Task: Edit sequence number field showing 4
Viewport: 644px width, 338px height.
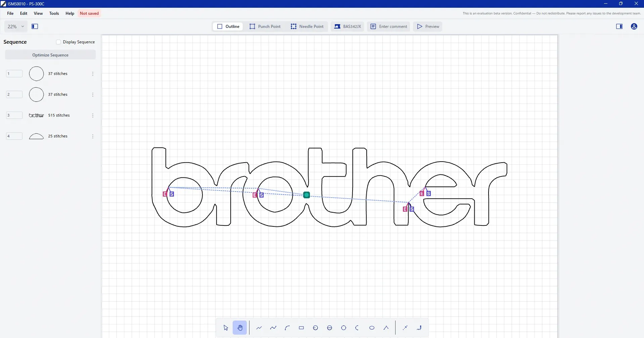Action: 14,136
